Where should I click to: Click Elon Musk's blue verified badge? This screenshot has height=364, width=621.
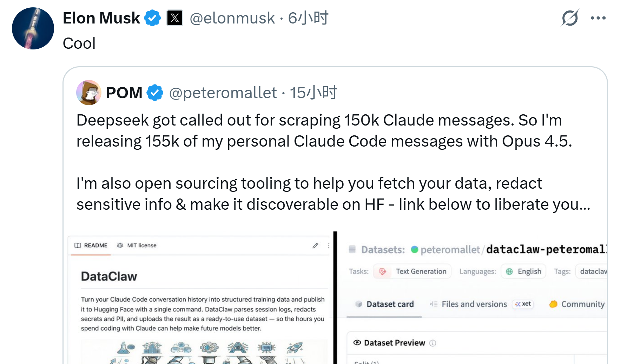click(x=152, y=18)
